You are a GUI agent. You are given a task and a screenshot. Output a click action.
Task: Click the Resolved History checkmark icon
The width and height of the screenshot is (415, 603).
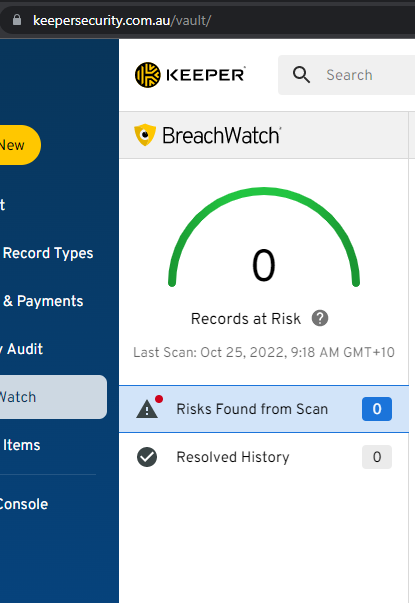click(x=147, y=457)
